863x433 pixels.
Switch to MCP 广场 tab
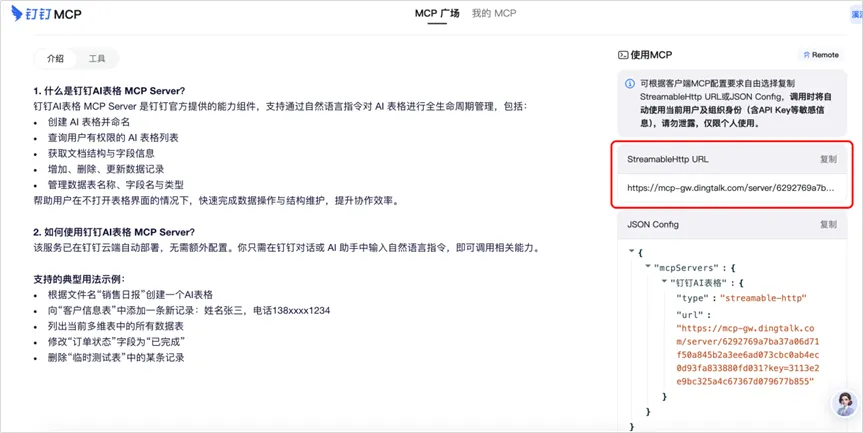(437, 13)
